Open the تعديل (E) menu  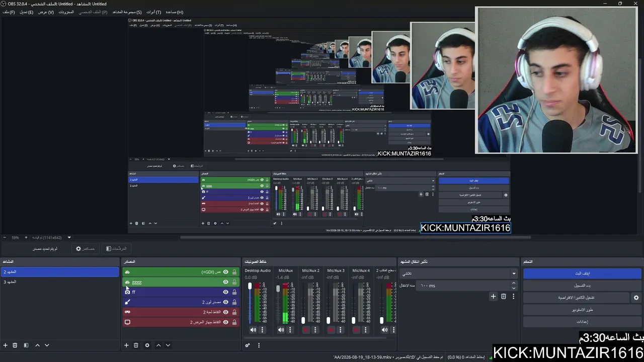click(x=27, y=12)
